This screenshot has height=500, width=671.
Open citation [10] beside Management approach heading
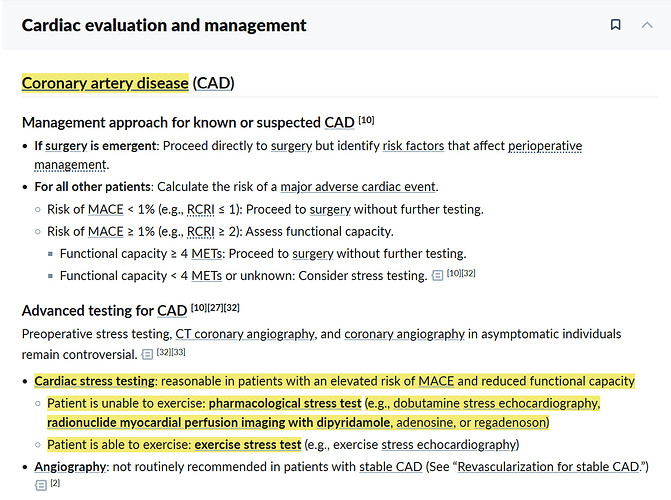click(x=366, y=121)
